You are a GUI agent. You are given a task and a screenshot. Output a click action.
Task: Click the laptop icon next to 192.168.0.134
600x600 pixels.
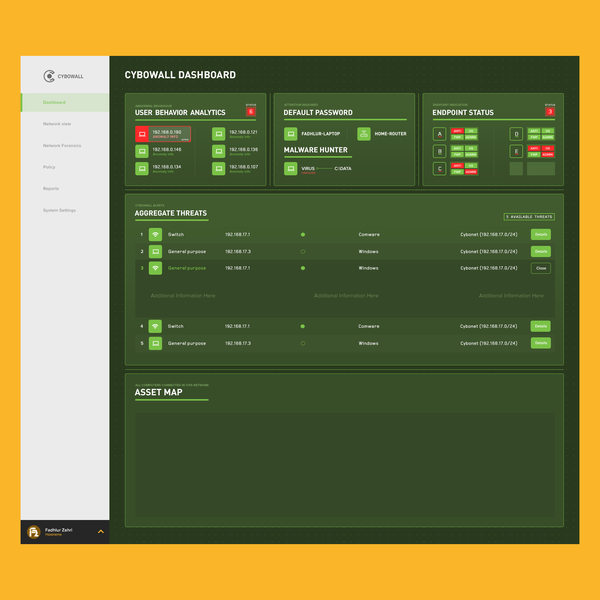click(142, 168)
